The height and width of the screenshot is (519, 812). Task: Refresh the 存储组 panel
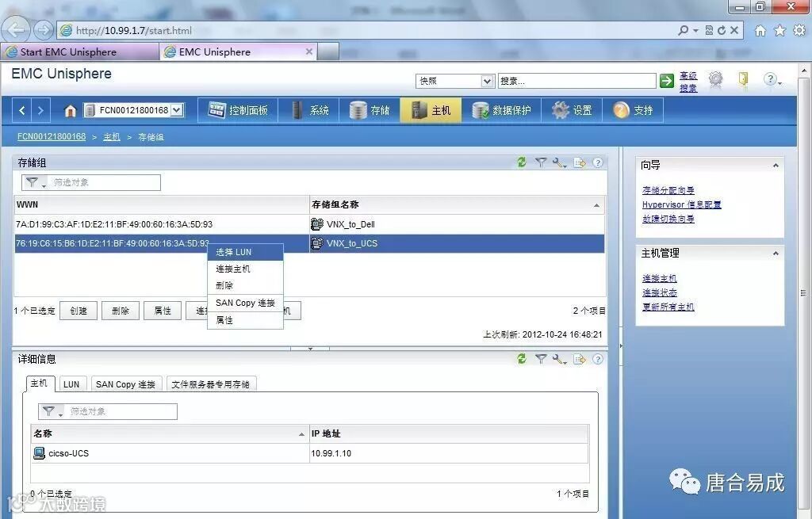521,162
